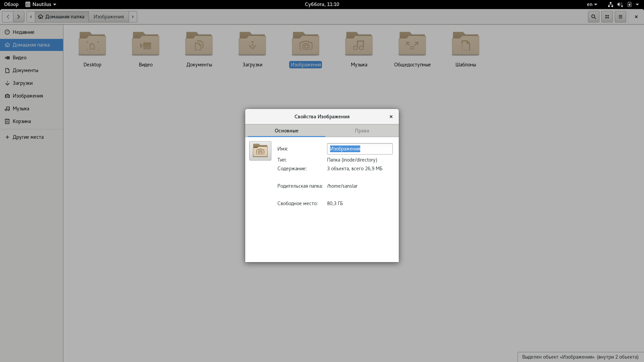The width and height of the screenshot is (644, 362).
Task: Open Корзина in sidebar
Action: [22, 121]
